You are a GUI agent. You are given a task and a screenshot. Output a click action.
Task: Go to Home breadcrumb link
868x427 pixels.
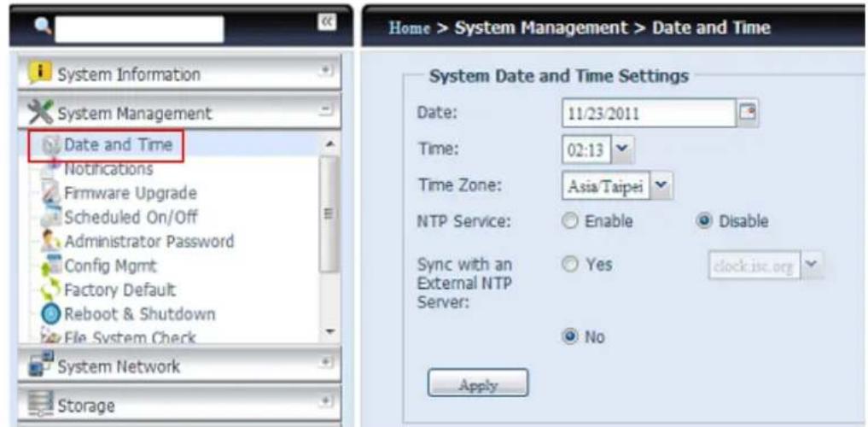409,27
